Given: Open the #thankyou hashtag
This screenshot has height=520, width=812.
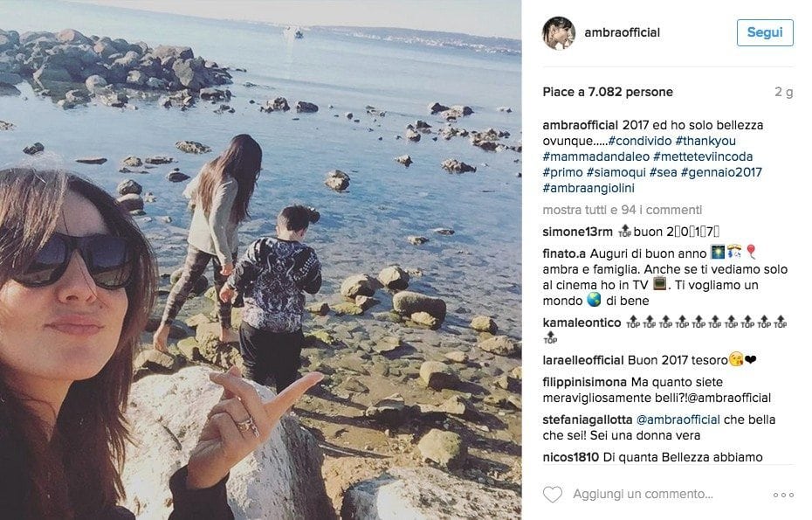Looking at the screenshot, I should point(705,141).
